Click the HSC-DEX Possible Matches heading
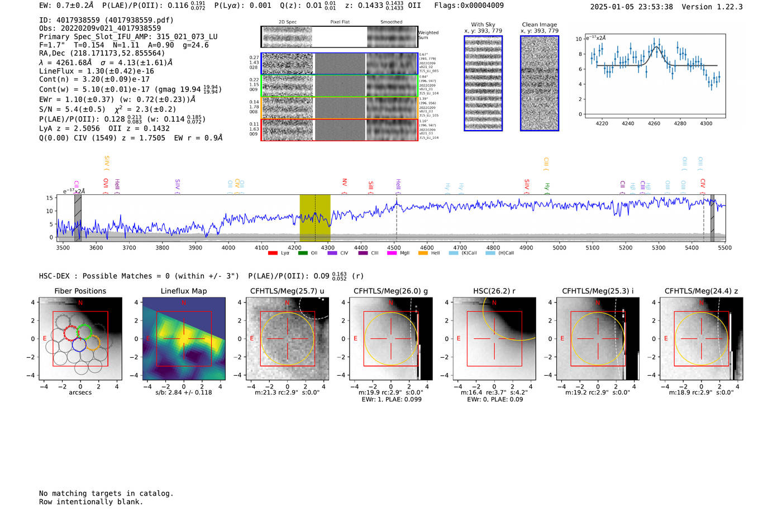This screenshot has height=532, width=782. tap(139, 276)
